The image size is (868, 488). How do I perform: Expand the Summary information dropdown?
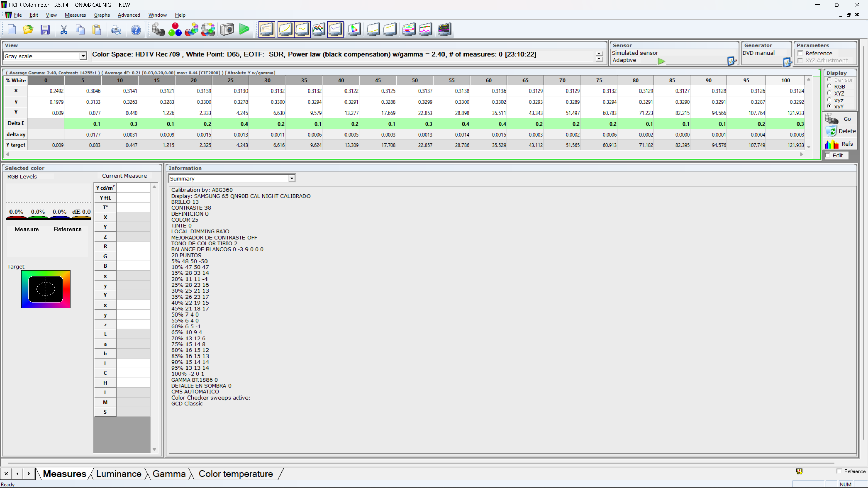[x=291, y=178]
